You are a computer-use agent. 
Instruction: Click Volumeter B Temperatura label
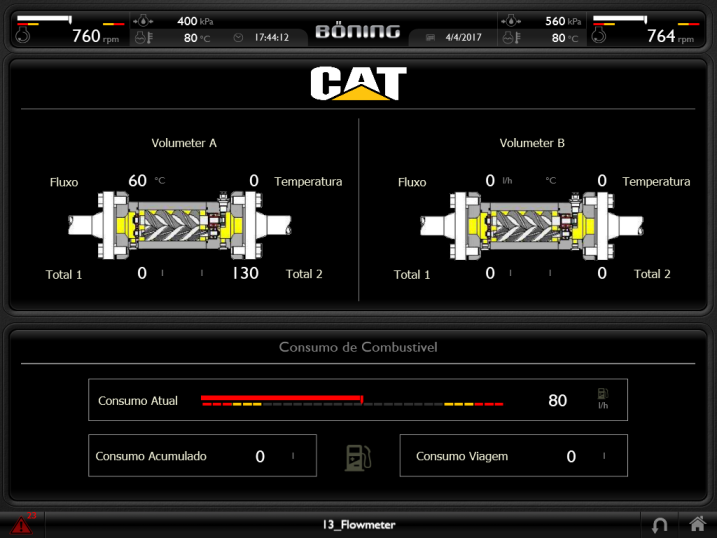[x=656, y=182]
